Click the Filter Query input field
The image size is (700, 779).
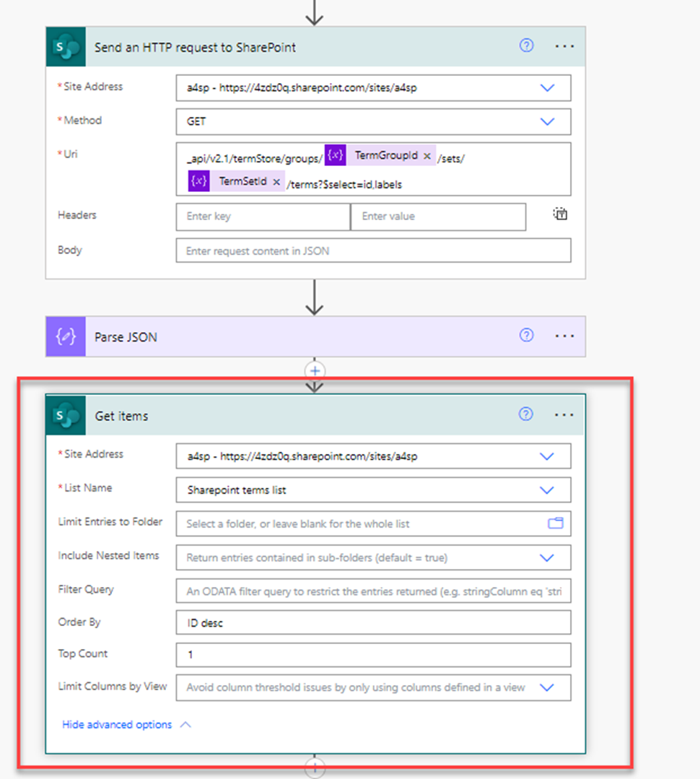pos(373,591)
